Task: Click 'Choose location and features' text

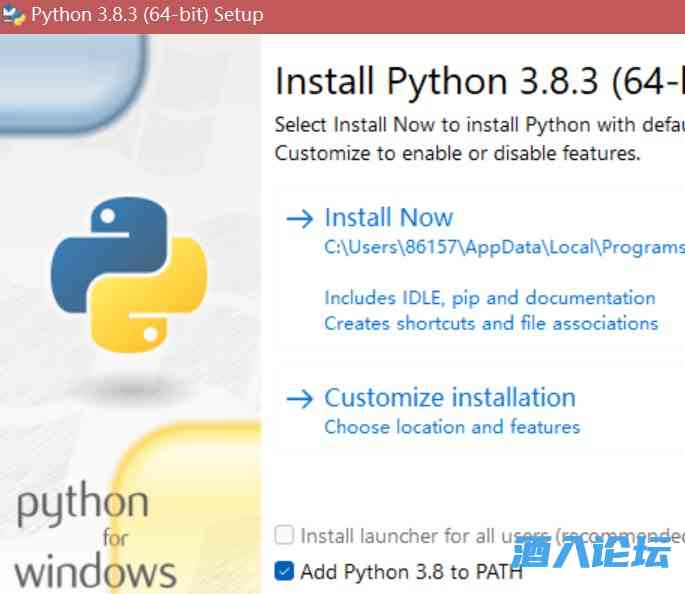Action: 452,427
